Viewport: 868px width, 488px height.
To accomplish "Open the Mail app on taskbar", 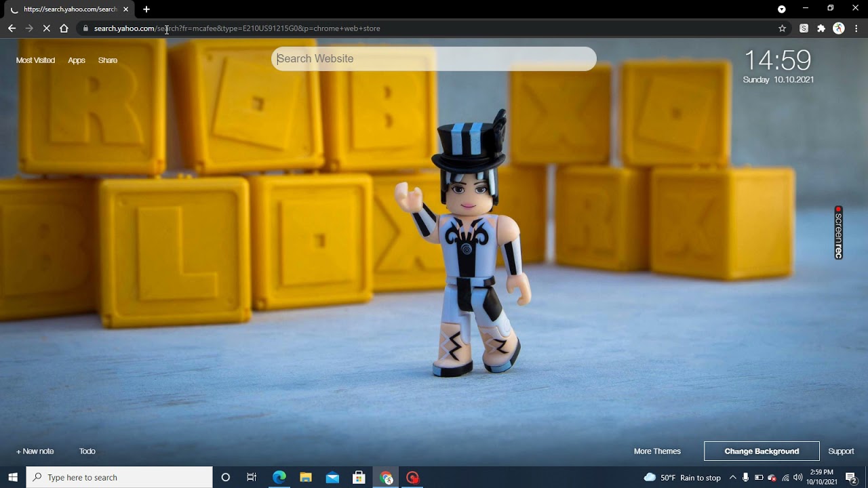I will [332, 477].
